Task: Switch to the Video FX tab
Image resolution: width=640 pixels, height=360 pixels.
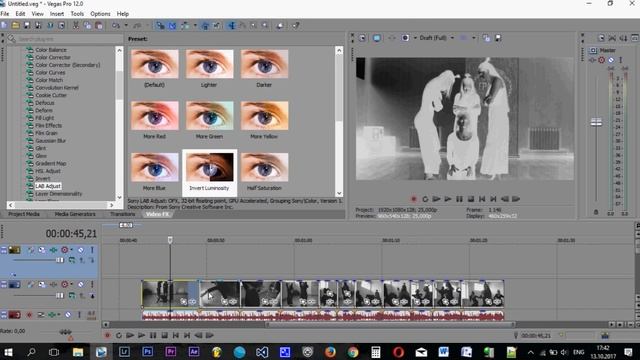Action: (157, 214)
